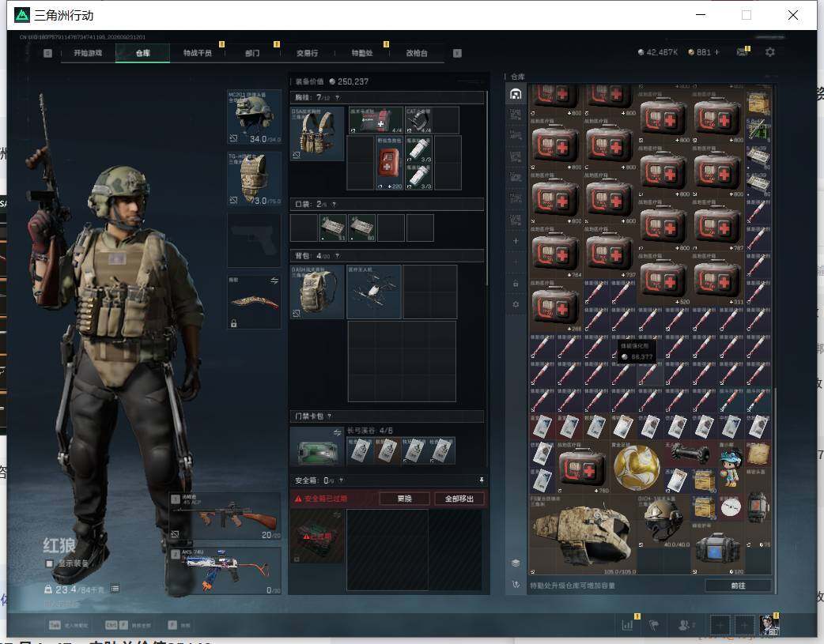Click the plus icon in stash sidebar
Image resolution: width=824 pixels, height=644 pixels.
click(x=516, y=240)
